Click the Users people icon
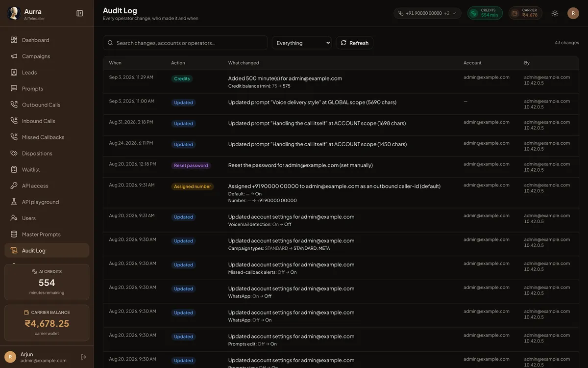This screenshot has width=588, height=368. (14, 218)
